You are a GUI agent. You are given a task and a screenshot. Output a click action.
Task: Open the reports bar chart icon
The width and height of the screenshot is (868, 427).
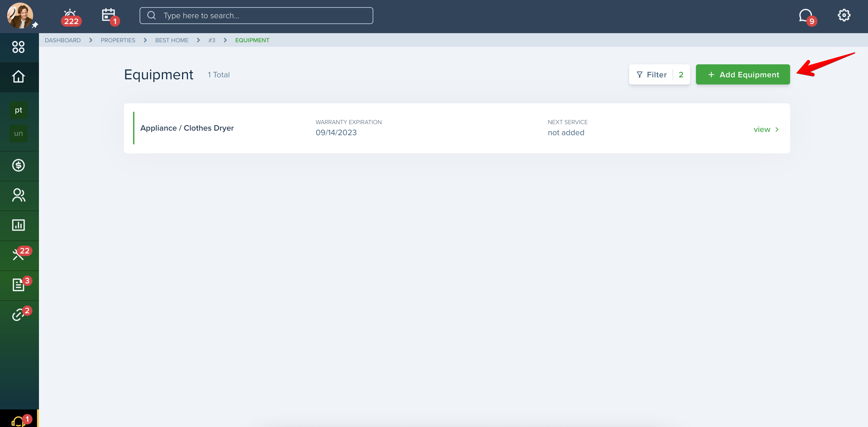(x=19, y=225)
